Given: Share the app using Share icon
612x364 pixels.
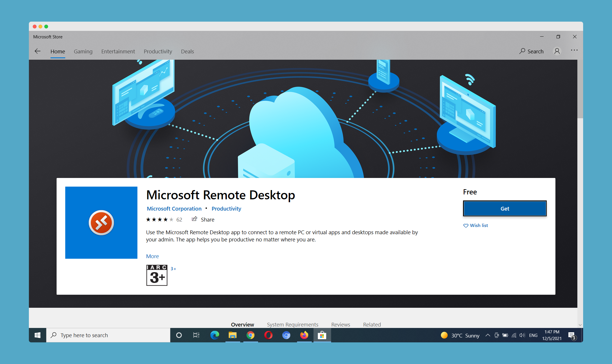Looking at the screenshot, I should 203,219.
